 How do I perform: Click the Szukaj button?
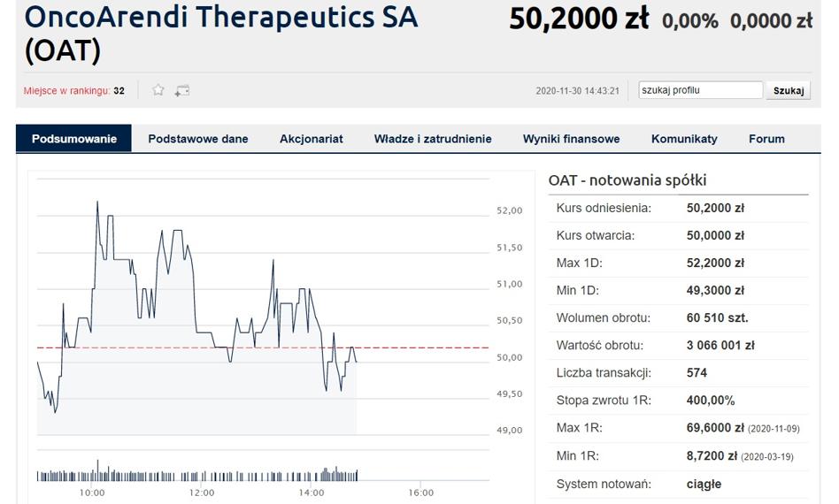coord(789,90)
